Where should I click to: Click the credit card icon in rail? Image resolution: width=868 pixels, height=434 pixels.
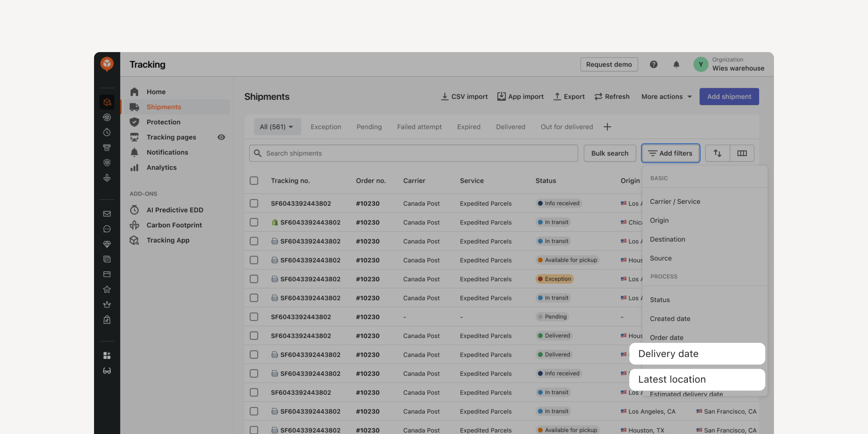[107, 274]
